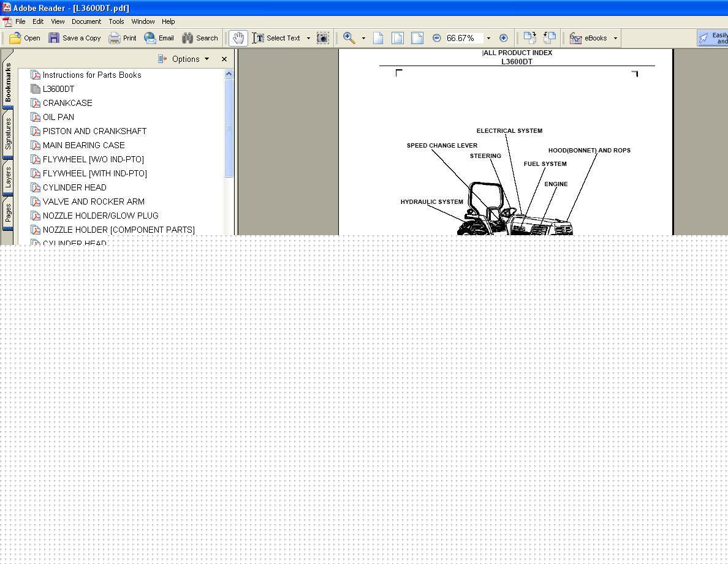Click the eBooks icon

coord(575,38)
